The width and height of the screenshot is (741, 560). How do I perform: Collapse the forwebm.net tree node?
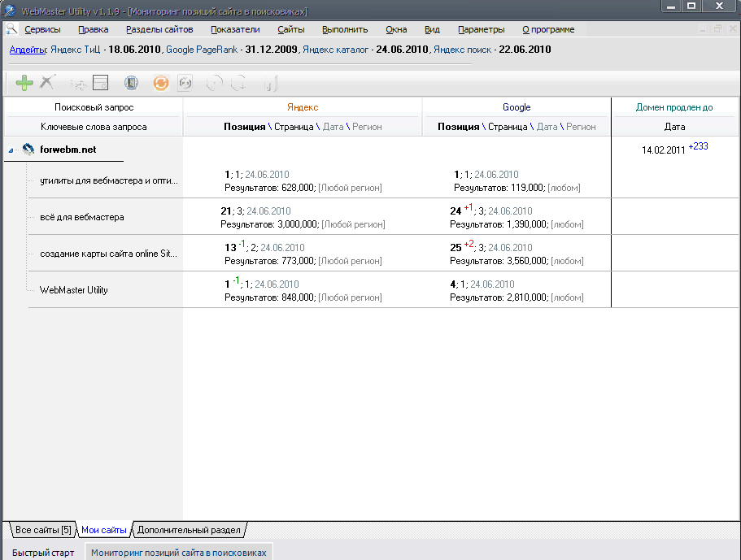pos(11,150)
